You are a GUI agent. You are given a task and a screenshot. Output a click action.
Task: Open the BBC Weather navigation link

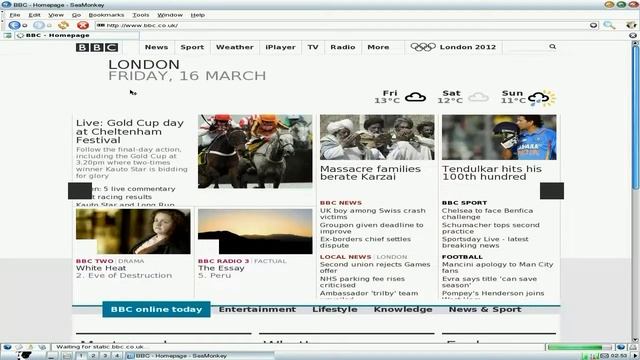click(235, 47)
